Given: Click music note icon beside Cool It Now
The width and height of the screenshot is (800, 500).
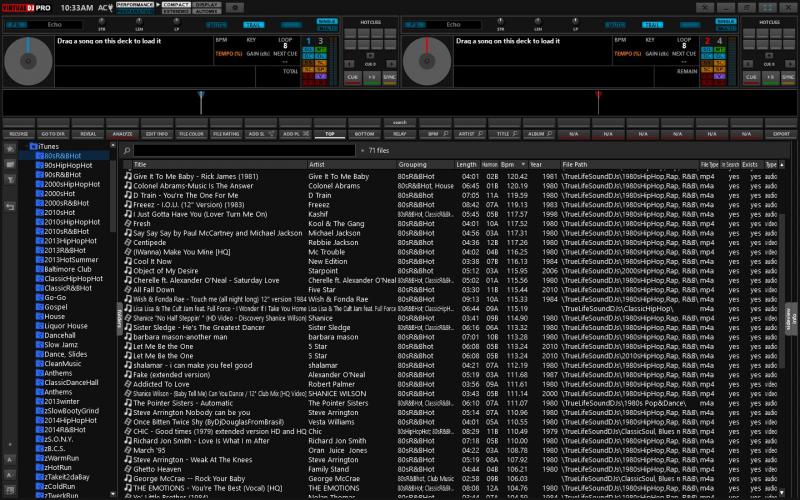Looking at the screenshot, I should coord(128,261).
